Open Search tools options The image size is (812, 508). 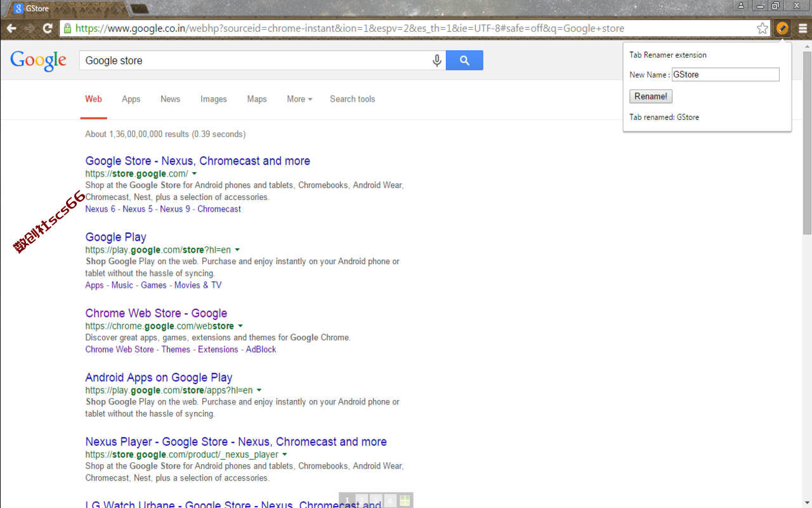[x=352, y=99]
